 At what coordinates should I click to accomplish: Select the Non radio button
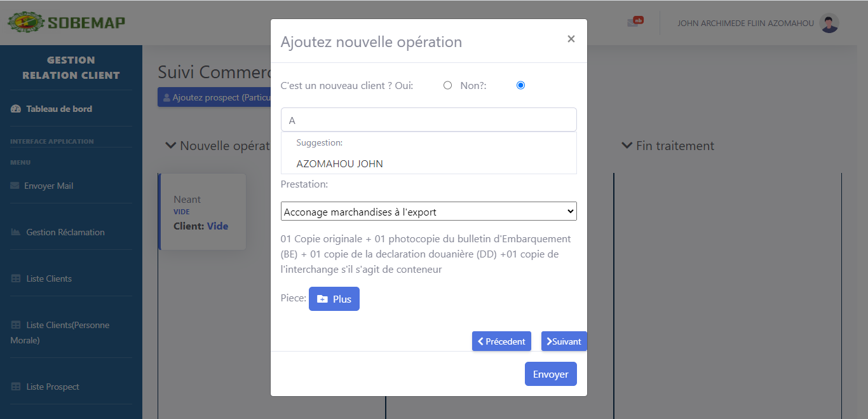click(521, 85)
